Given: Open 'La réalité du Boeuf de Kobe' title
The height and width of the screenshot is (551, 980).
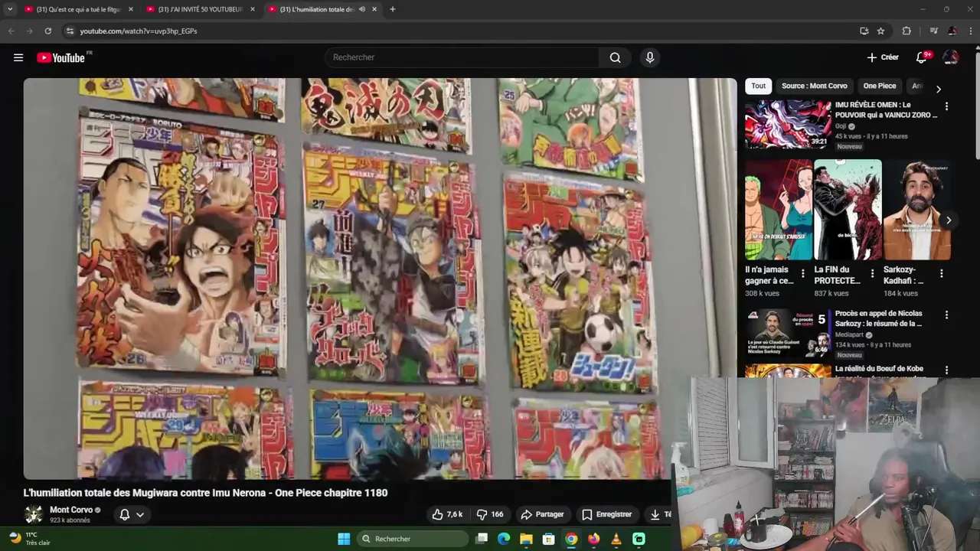Looking at the screenshot, I should pos(879,369).
